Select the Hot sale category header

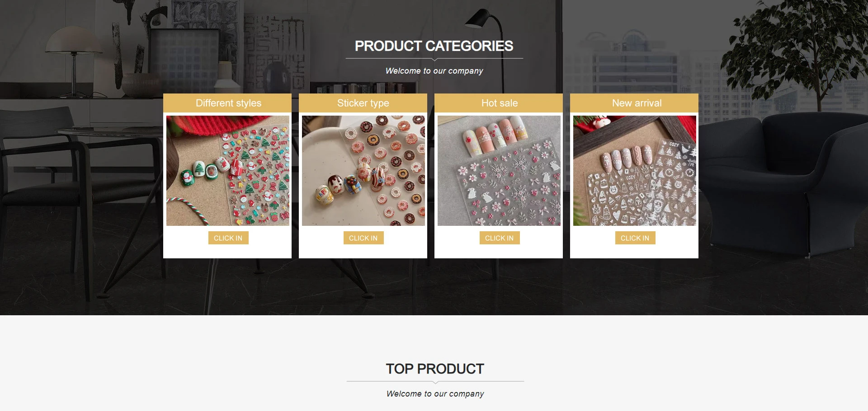(499, 103)
